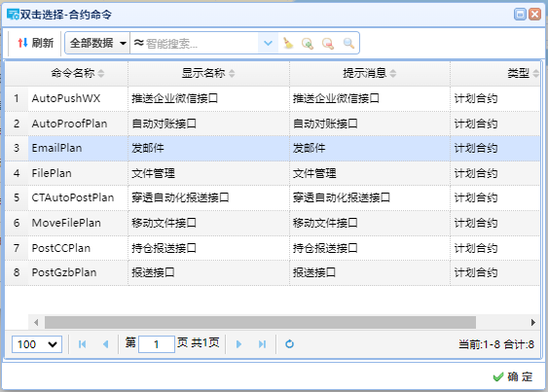Image resolution: width=548 pixels, height=392 pixels.
Task: Go to the previous page
Action: coord(105,344)
